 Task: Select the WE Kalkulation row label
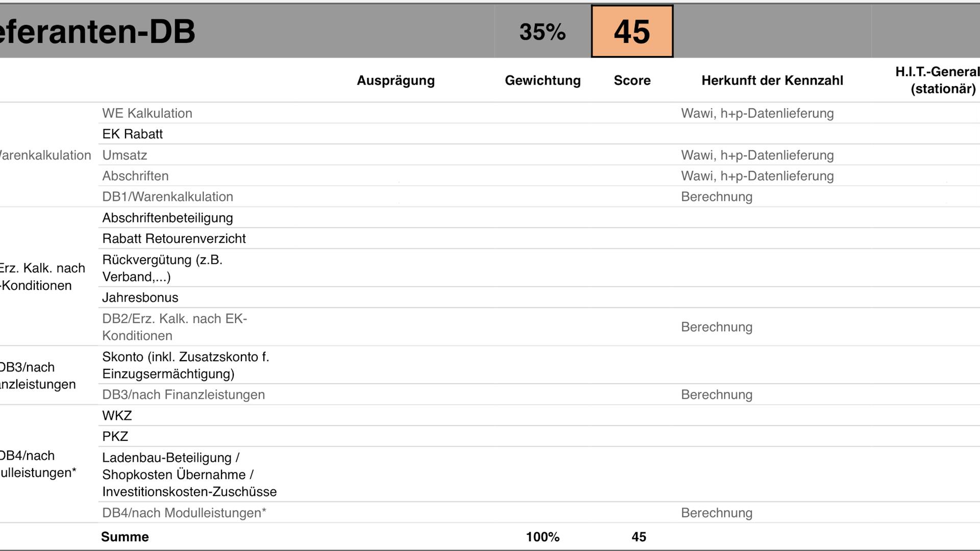[147, 113]
